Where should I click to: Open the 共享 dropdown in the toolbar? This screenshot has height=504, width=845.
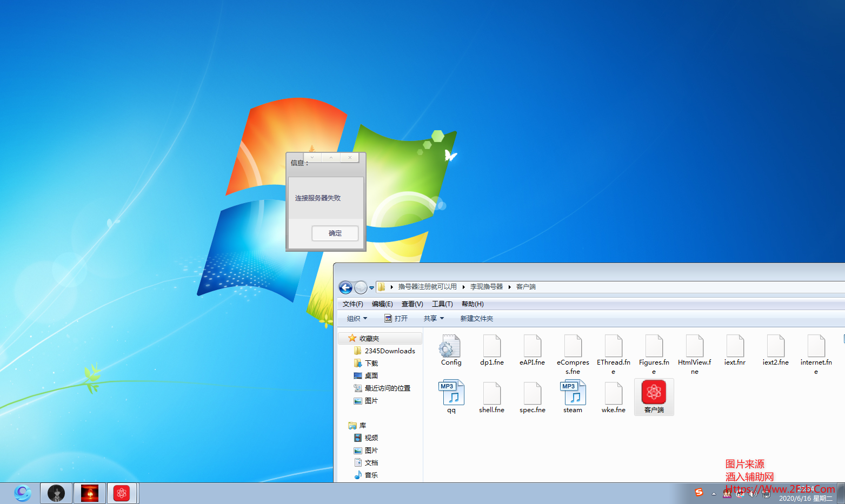434,319
